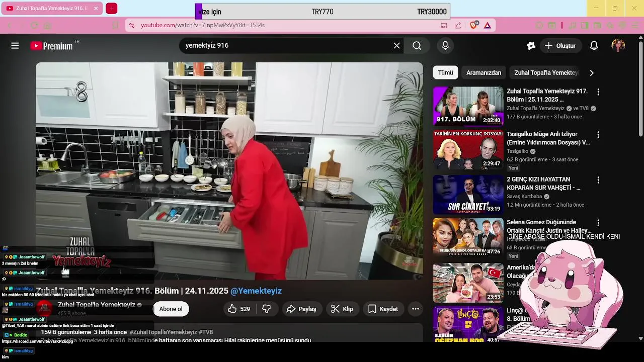This screenshot has width=644, height=362.
Task: Open options for 2 Genç Kızı Hayattan video
Action: 598,180
